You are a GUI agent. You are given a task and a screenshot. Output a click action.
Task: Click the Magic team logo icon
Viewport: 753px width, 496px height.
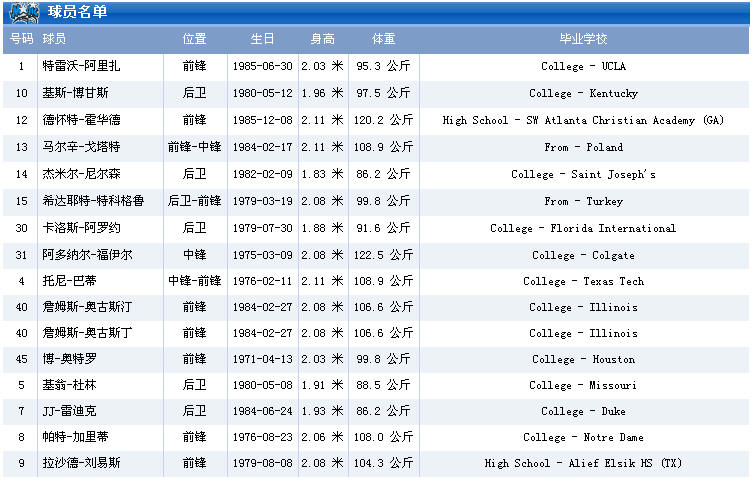point(24,12)
